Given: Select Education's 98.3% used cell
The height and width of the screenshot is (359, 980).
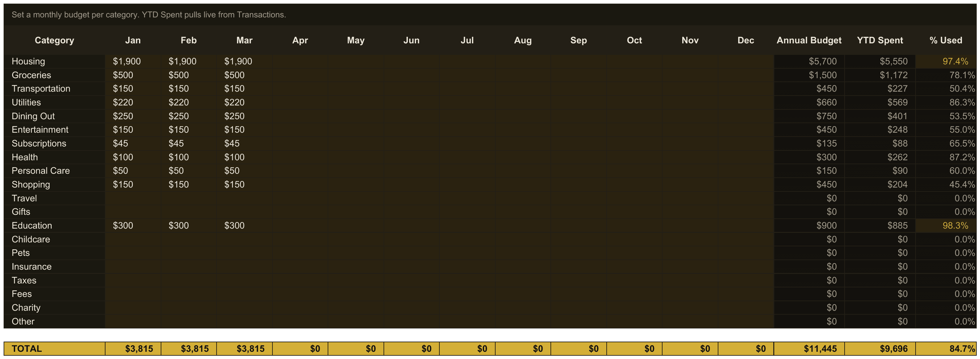Looking at the screenshot, I should point(946,226).
